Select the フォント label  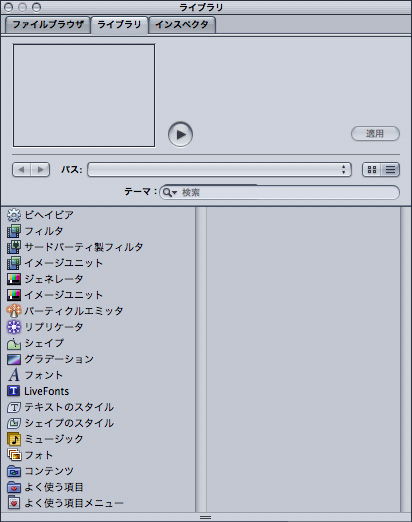[44, 375]
